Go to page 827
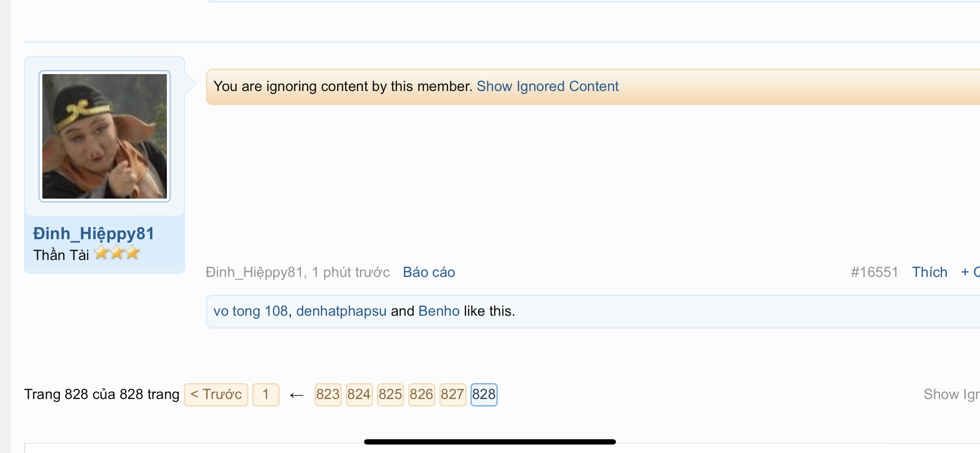980x453 pixels. (x=452, y=394)
